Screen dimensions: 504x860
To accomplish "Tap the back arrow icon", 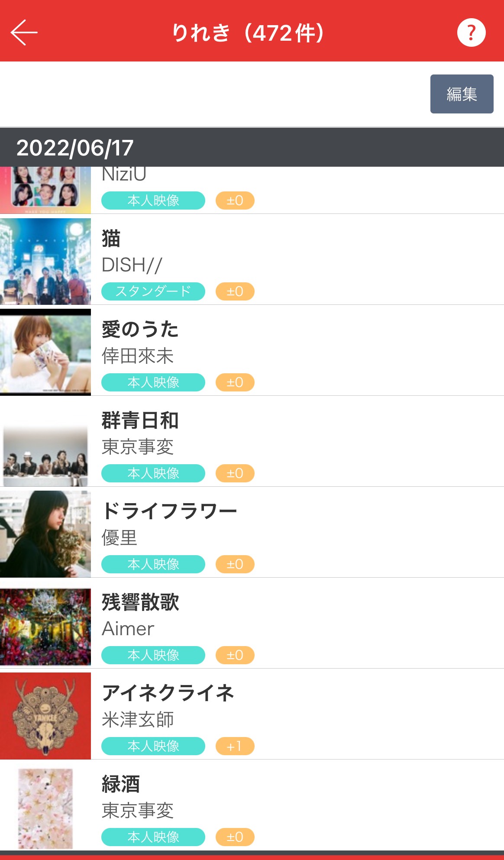I will [x=24, y=32].
